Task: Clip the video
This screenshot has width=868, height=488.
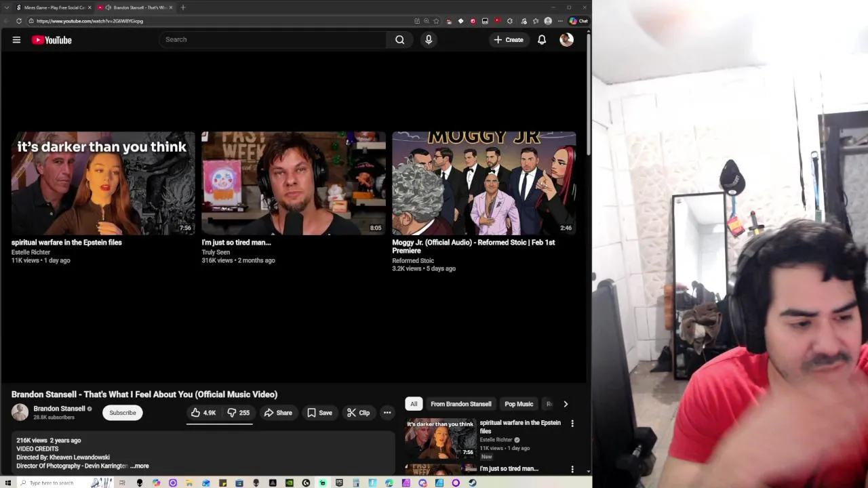Action: 358,413
